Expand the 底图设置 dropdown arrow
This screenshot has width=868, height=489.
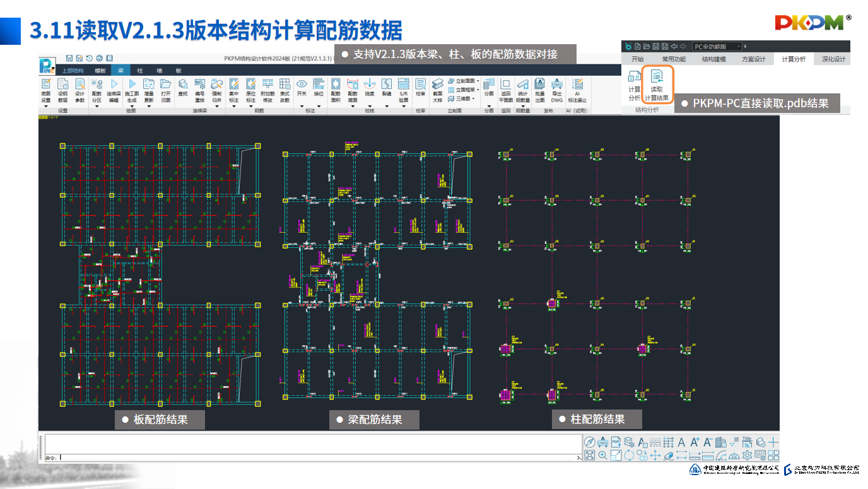(46, 106)
